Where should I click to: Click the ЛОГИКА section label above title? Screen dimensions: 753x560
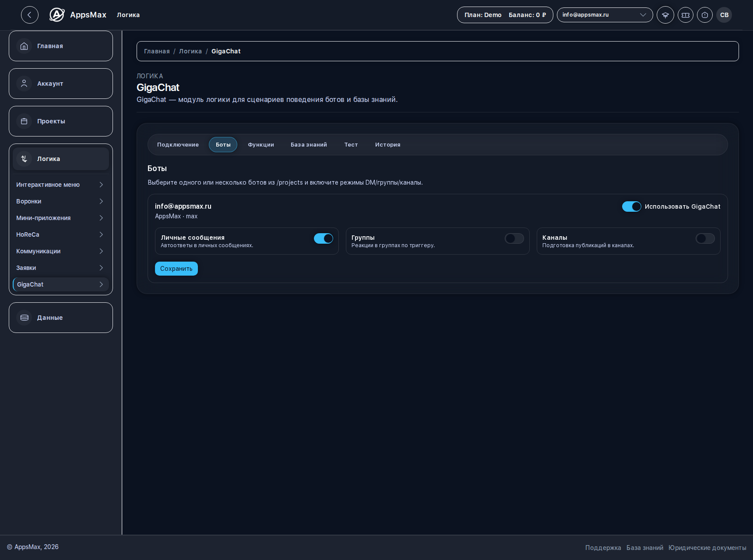150,76
